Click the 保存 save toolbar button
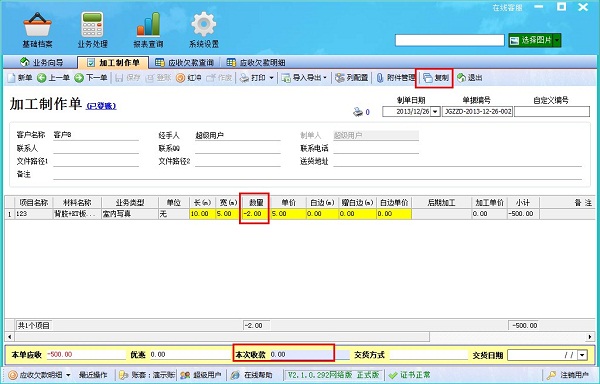 (x=128, y=78)
